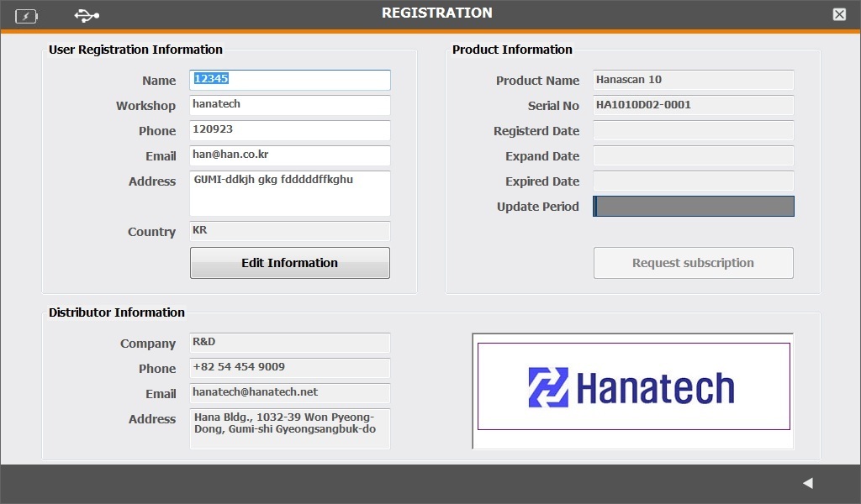The image size is (861, 504).
Task: Click the Edit Information button
Action: 289,263
